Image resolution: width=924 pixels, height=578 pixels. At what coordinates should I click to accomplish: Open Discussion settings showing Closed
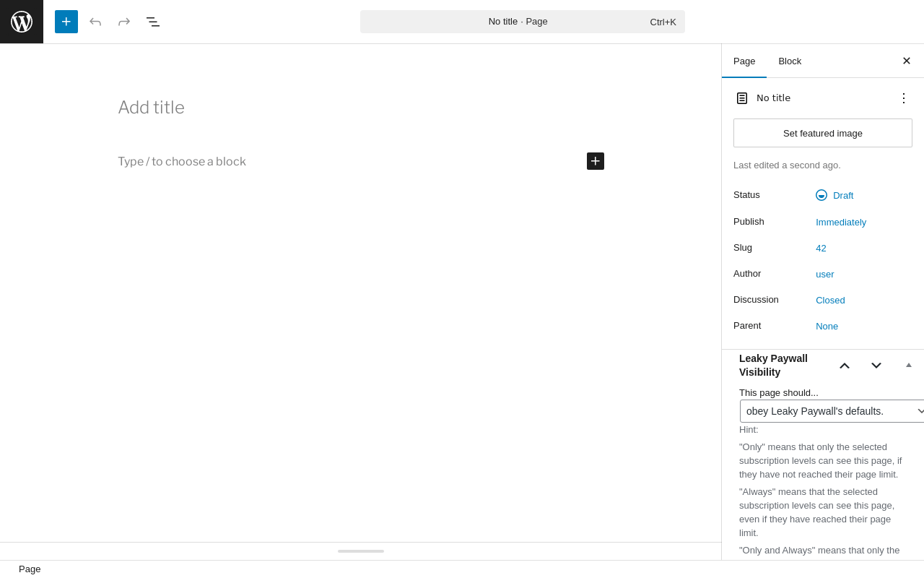click(830, 300)
